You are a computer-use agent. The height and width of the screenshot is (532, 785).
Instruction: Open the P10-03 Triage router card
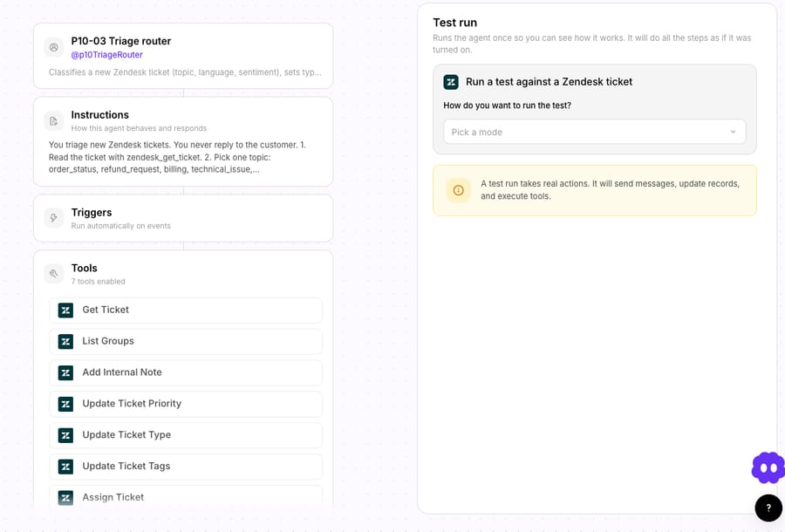(x=183, y=56)
